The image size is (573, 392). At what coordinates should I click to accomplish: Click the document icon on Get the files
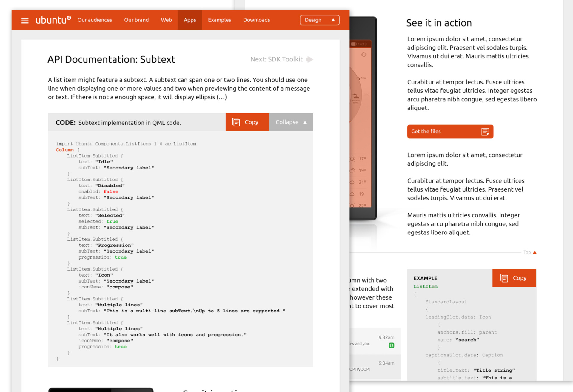485,132
